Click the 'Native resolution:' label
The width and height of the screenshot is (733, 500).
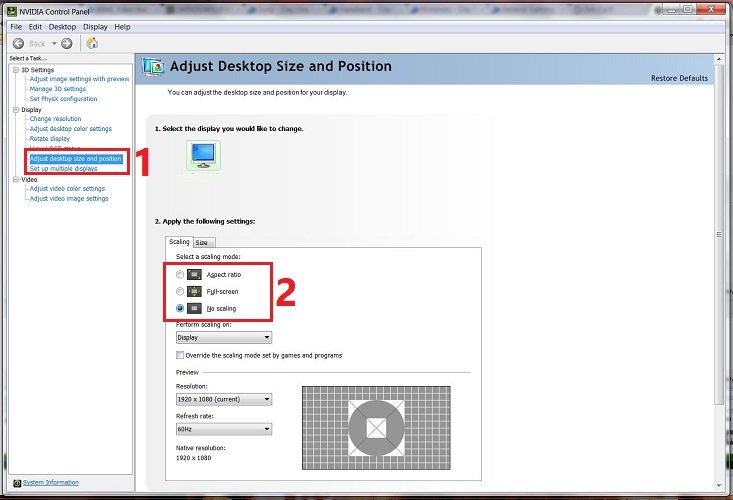tap(201, 448)
